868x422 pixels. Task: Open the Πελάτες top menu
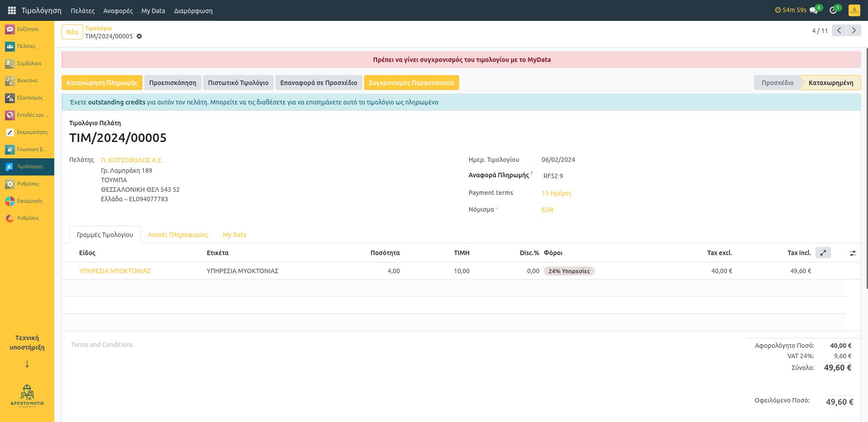[x=82, y=10]
